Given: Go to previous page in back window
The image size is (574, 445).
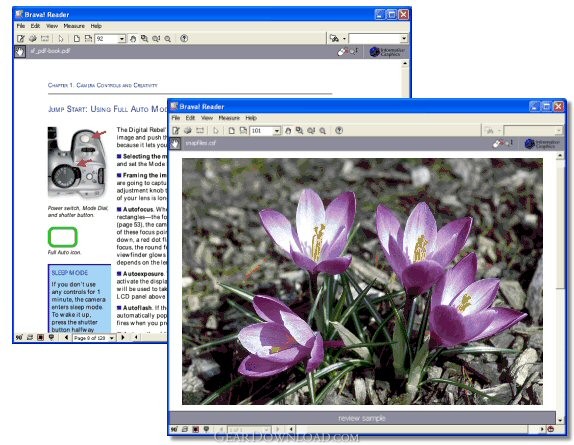Looking at the screenshot, I should point(66,337).
